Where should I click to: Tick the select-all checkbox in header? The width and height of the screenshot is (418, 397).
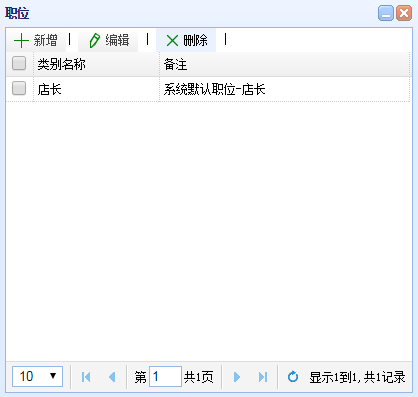19,63
